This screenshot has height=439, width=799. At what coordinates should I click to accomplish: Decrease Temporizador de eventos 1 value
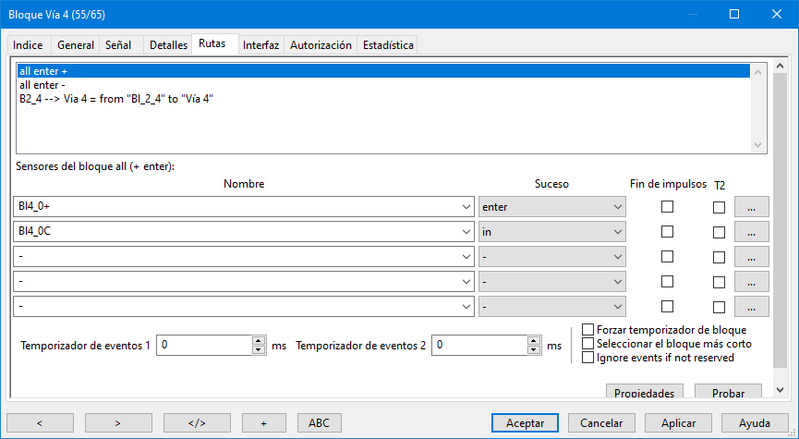[259, 350]
